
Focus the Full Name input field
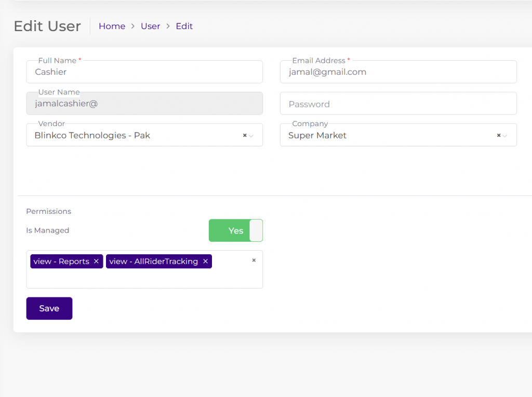tap(144, 72)
